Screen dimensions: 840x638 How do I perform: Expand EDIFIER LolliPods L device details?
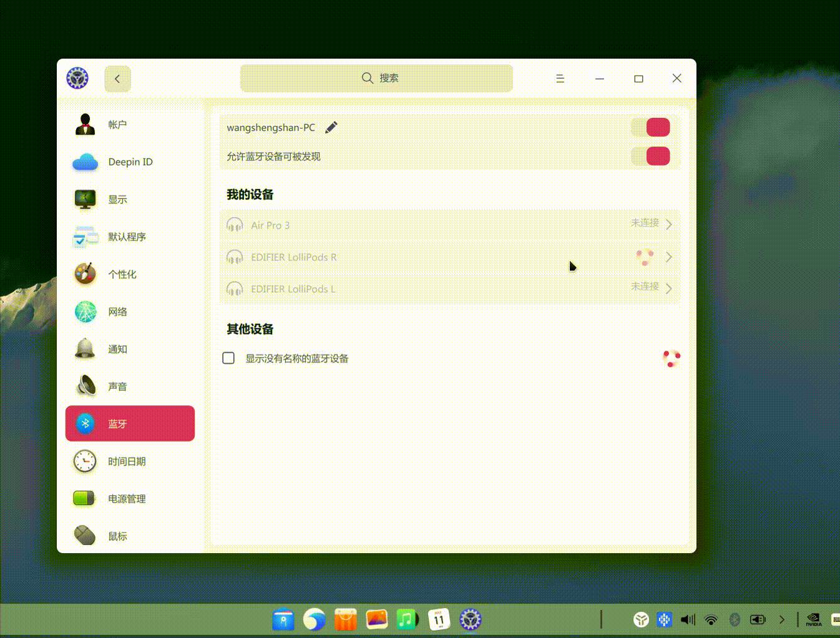tap(668, 288)
